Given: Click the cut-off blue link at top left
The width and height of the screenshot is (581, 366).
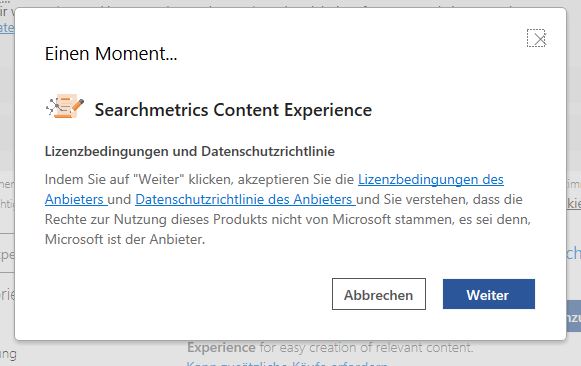Looking at the screenshot, I should pos(7,28).
